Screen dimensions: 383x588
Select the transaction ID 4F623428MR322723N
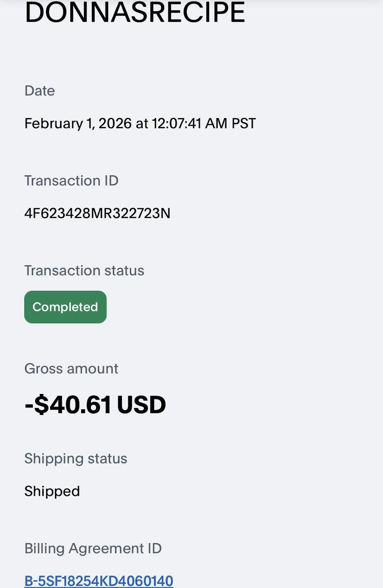(97, 213)
